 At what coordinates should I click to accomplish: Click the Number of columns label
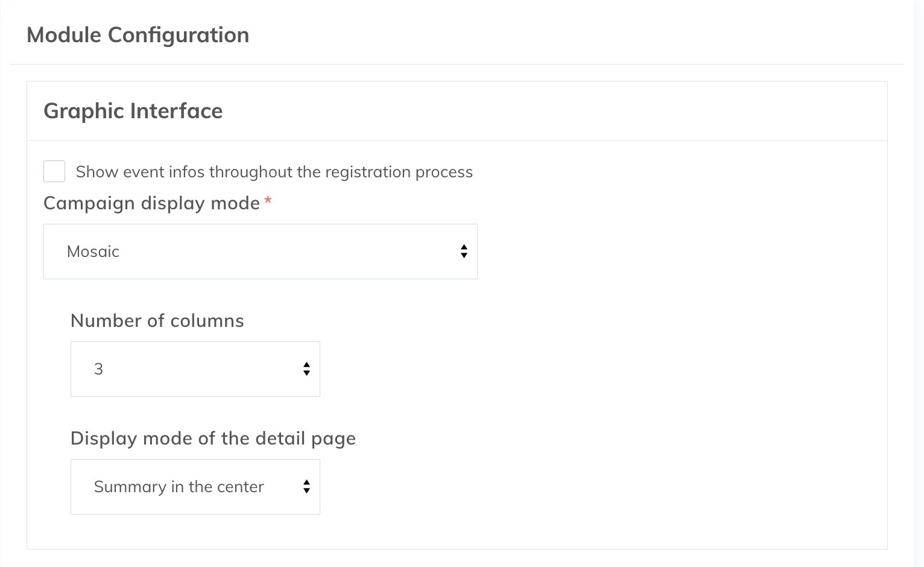(x=157, y=320)
